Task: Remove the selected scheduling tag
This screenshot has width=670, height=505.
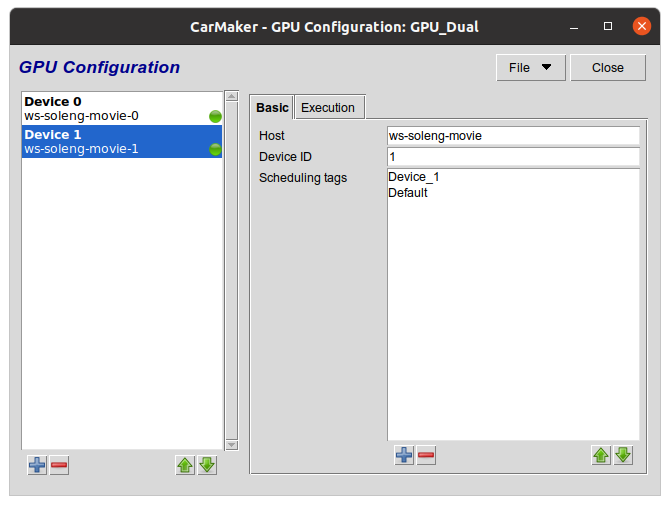Action: (x=426, y=455)
